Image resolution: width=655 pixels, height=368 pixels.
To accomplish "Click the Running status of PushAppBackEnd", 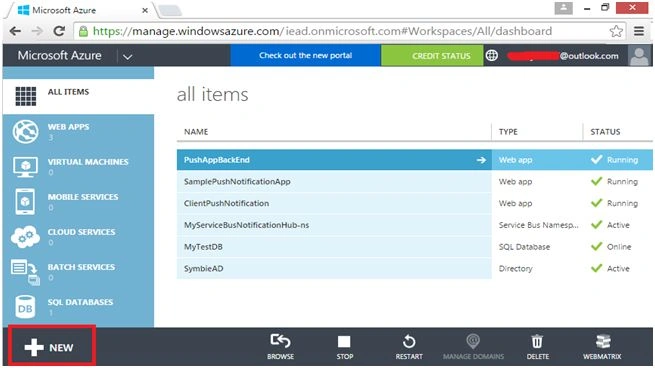I will [622, 160].
